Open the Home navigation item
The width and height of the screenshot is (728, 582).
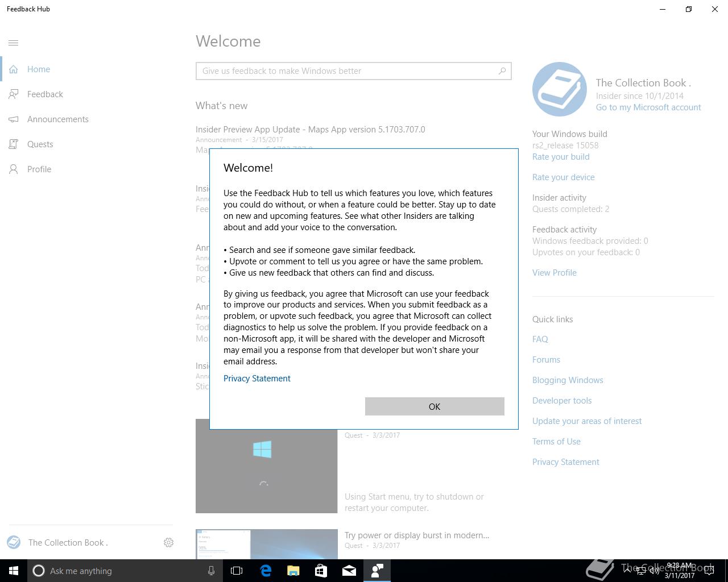point(86,69)
